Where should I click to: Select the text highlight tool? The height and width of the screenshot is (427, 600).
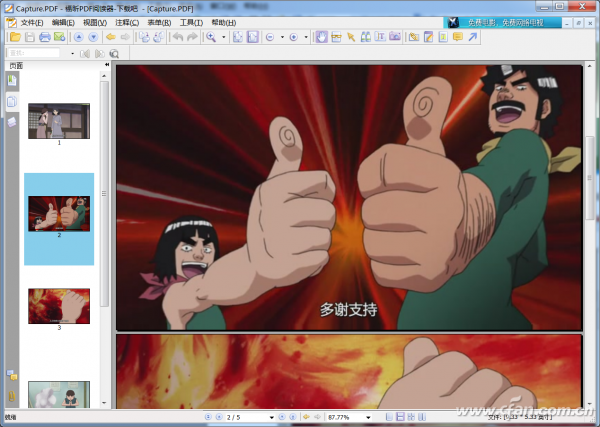point(443,37)
